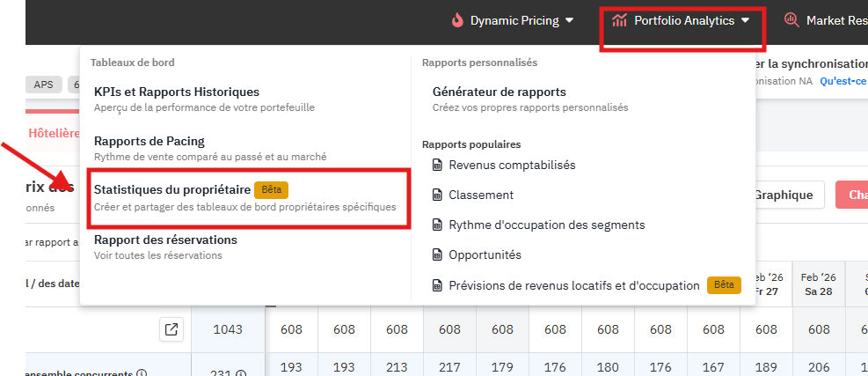Click the Market Research magnifier icon

pyautogui.click(x=791, y=20)
